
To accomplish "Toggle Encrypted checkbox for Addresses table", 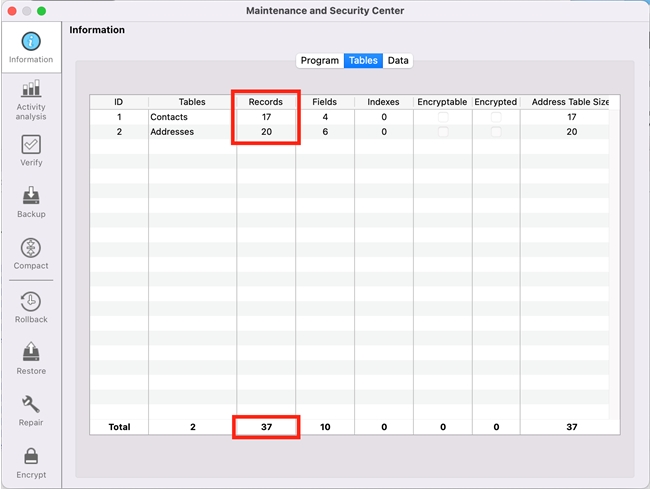I will coord(496,132).
